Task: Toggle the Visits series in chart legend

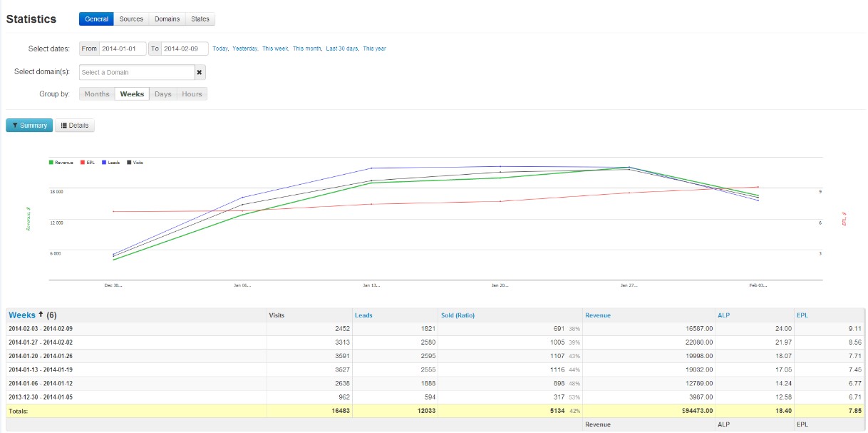Action: click(x=135, y=163)
